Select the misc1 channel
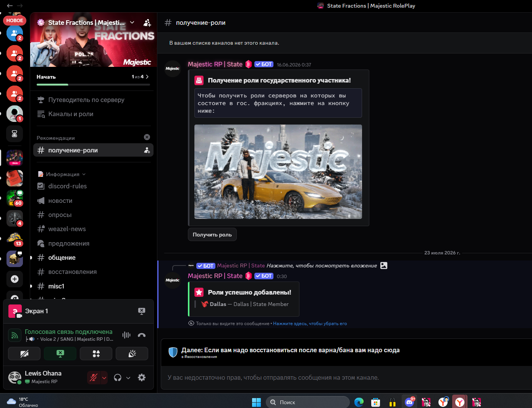 tap(93, 286)
